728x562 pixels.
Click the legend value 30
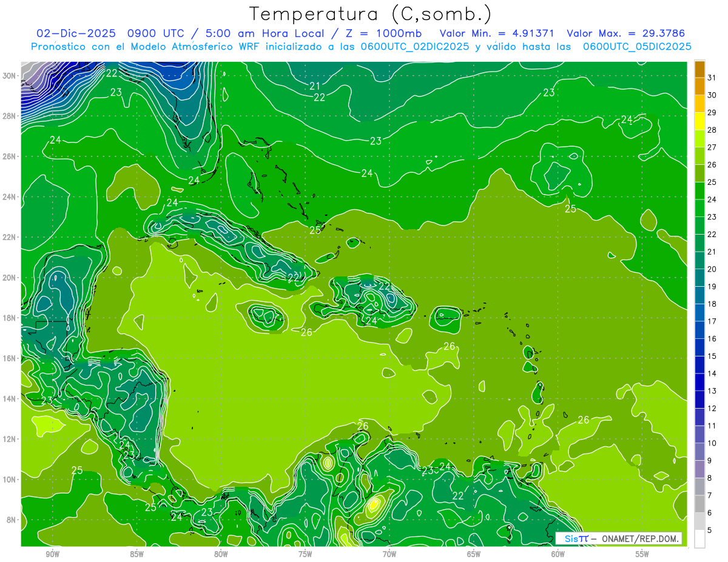pos(712,95)
